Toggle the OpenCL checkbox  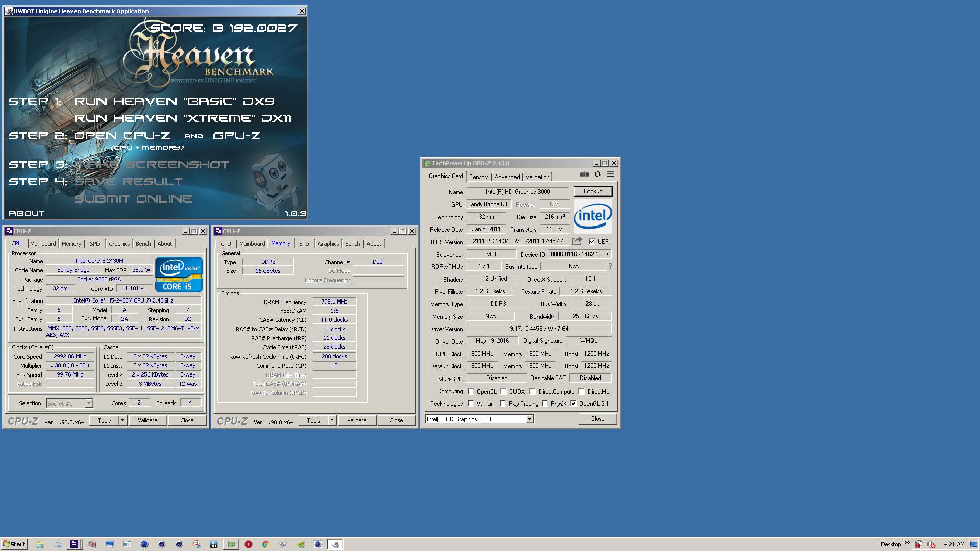pos(471,392)
